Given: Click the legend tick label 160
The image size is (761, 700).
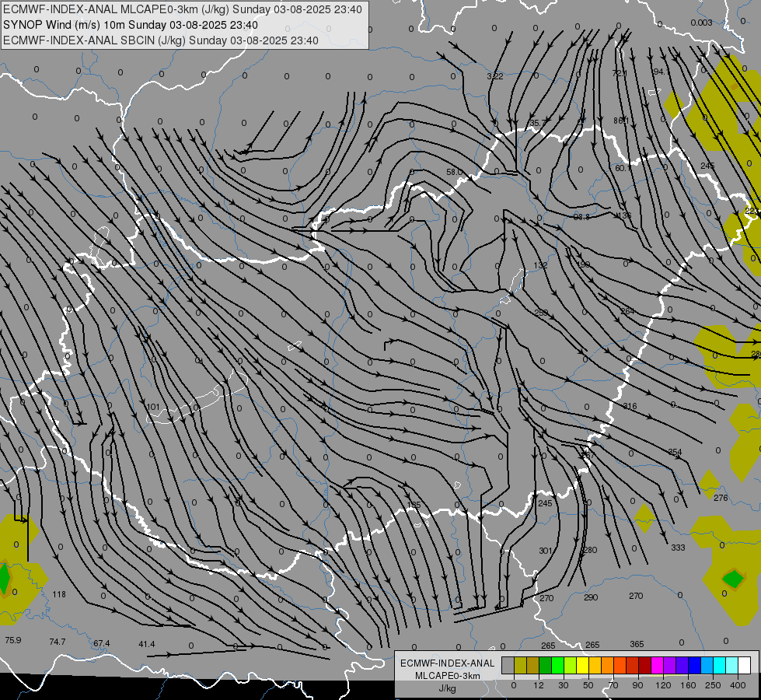Looking at the screenshot, I should tap(688, 685).
